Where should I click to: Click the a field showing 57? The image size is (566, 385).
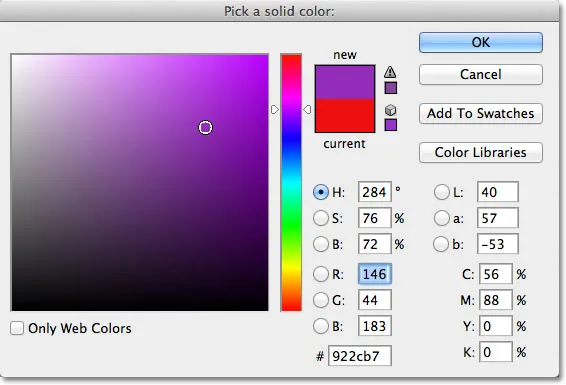(498, 218)
